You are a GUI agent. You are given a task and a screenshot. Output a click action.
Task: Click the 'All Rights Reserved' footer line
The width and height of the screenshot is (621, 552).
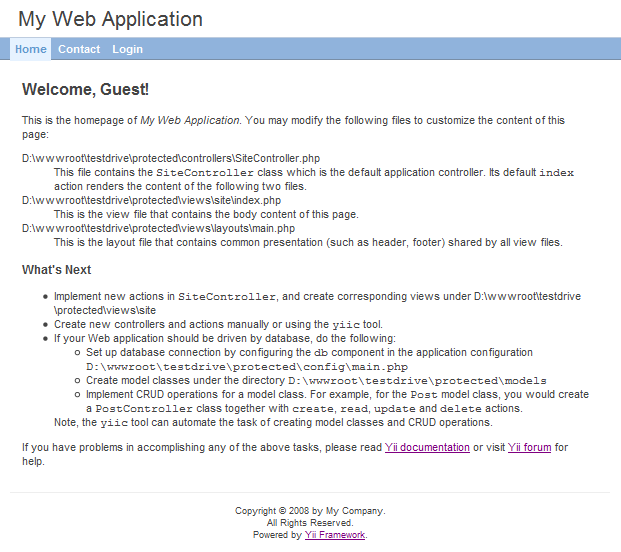pos(310,522)
